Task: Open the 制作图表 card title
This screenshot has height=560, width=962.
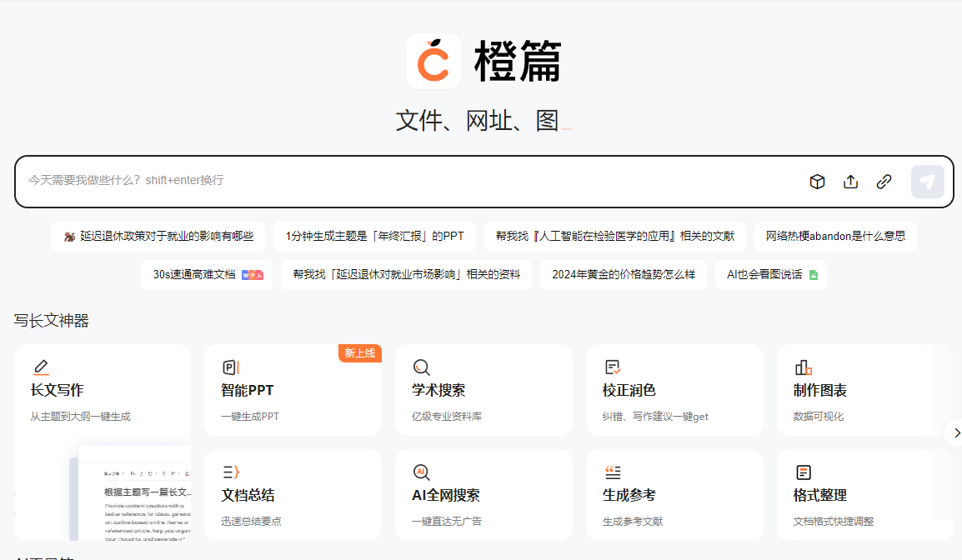Action: coord(820,390)
